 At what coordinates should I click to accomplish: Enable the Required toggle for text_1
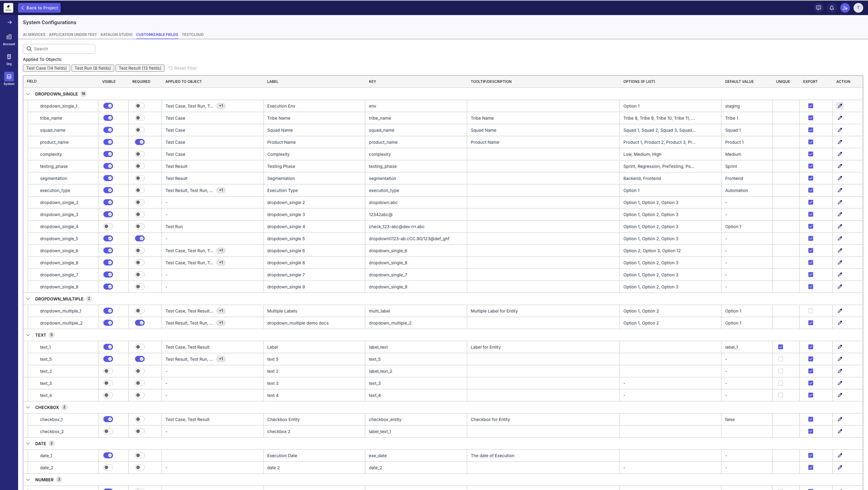(139, 347)
